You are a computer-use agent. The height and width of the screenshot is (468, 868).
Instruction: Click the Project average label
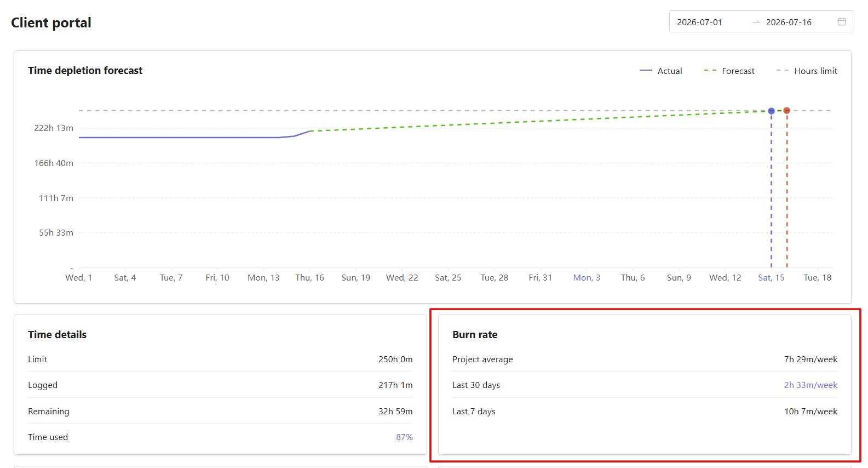tap(482, 359)
